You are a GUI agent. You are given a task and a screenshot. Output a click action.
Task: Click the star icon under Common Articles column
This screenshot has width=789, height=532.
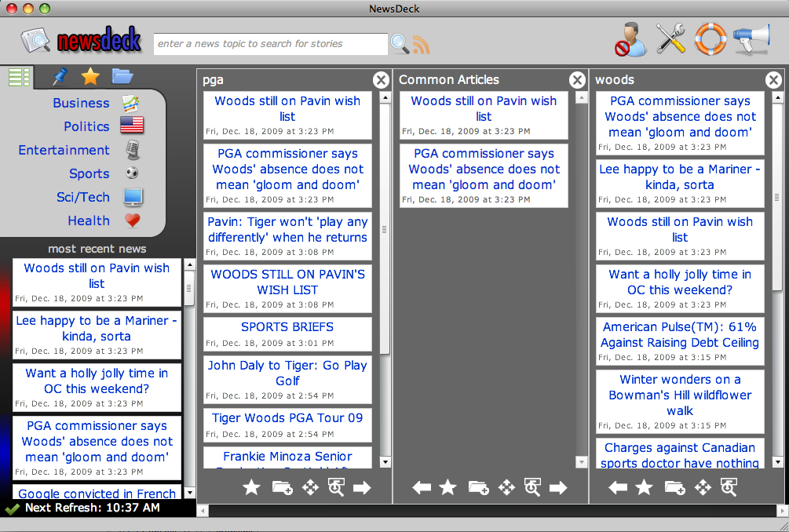[x=447, y=487]
